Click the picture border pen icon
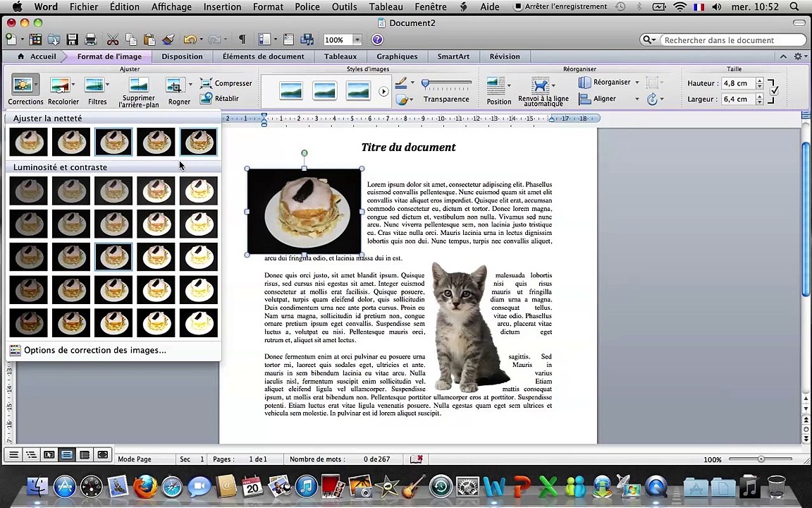The height and width of the screenshot is (508, 812). pos(401,82)
